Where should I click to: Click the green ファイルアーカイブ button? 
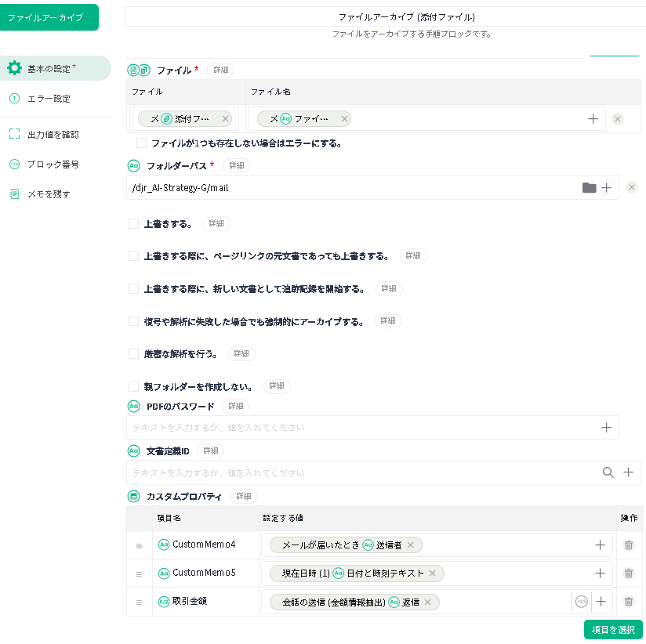coord(49,17)
